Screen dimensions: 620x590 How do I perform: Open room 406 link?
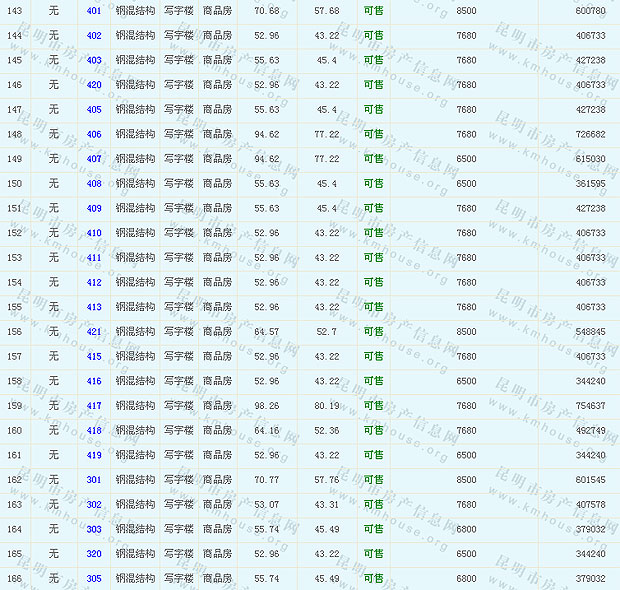[94, 134]
